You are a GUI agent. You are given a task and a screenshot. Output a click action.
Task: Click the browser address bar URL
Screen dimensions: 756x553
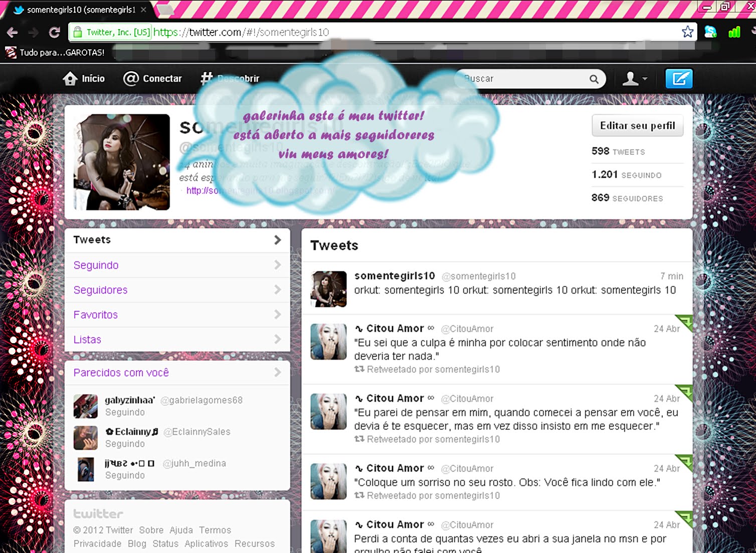pyautogui.click(x=241, y=32)
